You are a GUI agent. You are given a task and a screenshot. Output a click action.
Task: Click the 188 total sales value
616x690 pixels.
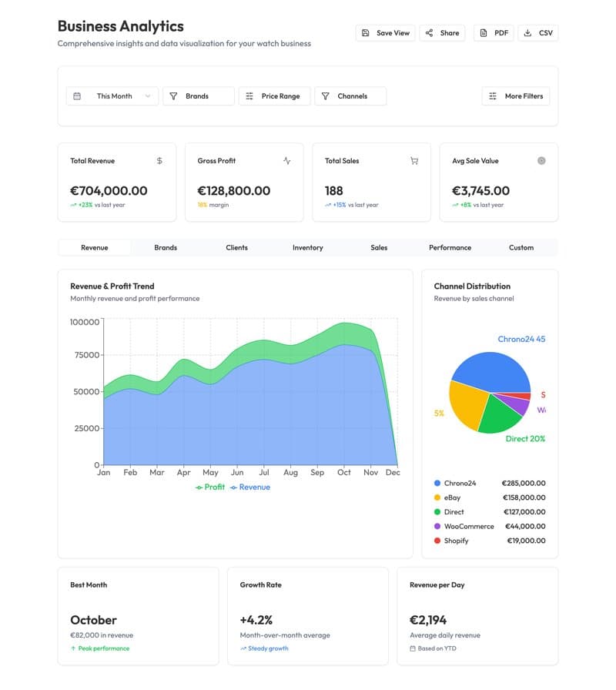click(333, 190)
